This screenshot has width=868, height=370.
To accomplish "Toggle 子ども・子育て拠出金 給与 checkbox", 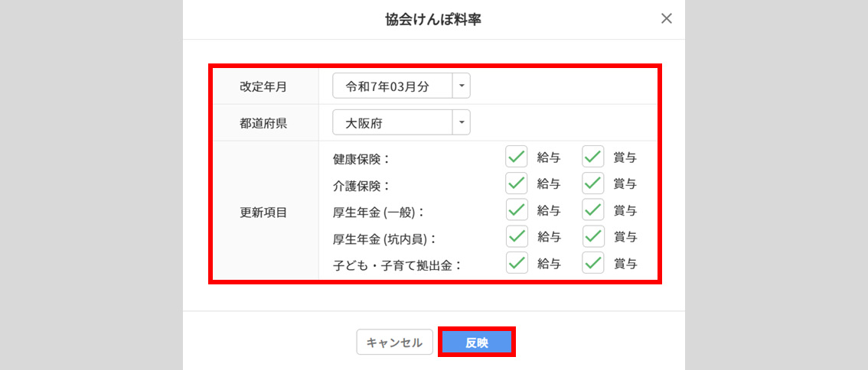I will pyautogui.click(x=517, y=263).
